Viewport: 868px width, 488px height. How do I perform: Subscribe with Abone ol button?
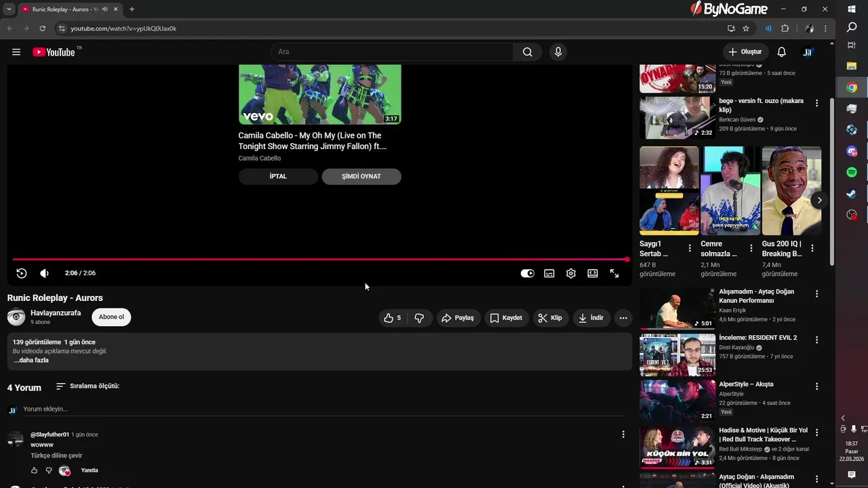pos(111,317)
